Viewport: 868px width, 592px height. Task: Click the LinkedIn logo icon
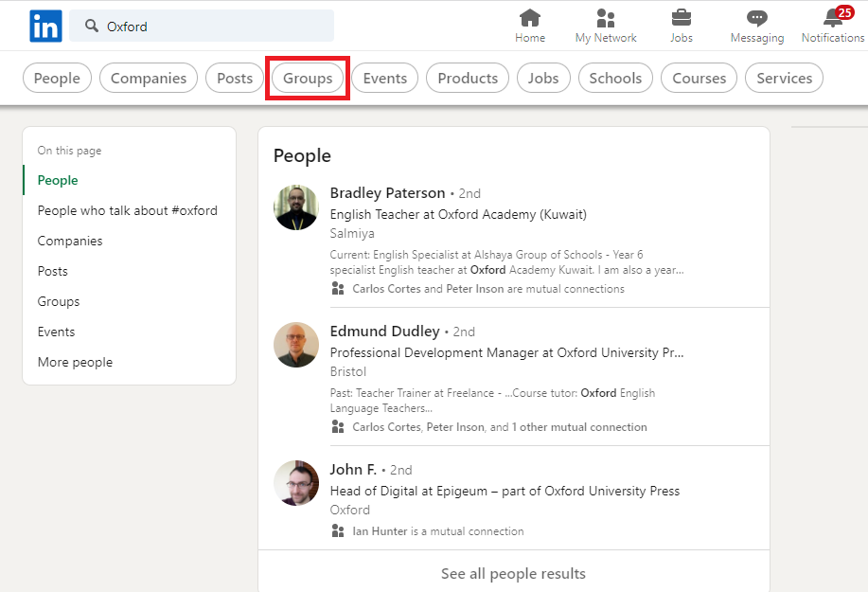click(46, 26)
